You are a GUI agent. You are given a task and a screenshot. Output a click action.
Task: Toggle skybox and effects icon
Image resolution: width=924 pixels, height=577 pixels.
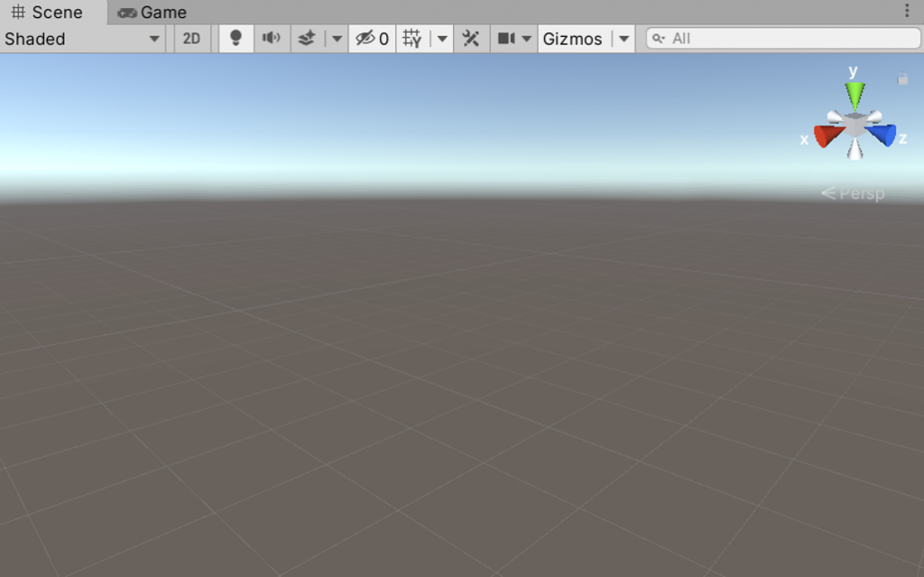(307, 39)
